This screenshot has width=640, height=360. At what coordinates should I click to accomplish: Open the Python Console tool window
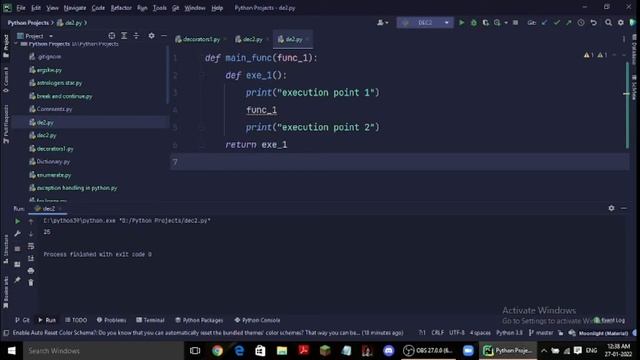point(257,320)
